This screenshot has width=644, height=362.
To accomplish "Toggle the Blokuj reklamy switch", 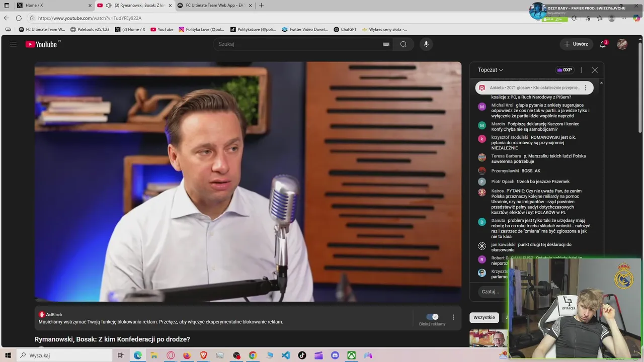I will point(432,317).
